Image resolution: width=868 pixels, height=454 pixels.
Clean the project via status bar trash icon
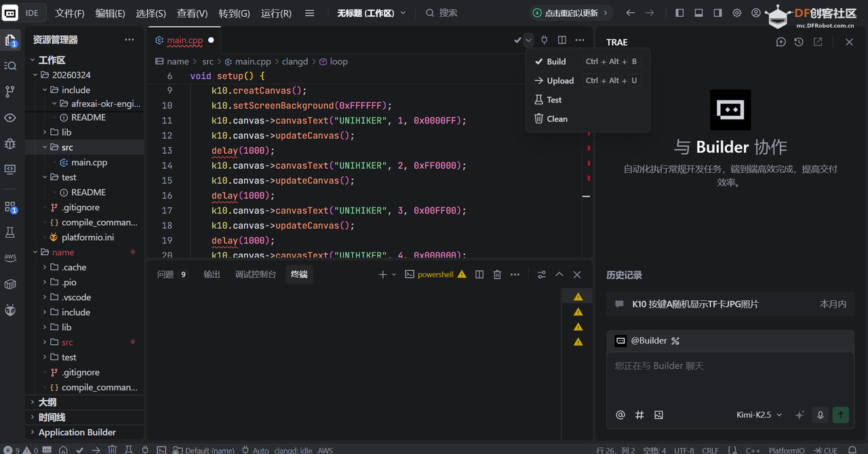tap(111, 449)
